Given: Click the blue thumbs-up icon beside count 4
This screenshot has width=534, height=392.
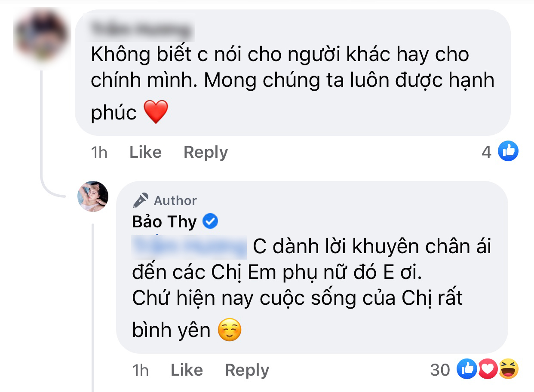Looking at the screenshot, I should (x=508, y=151).
